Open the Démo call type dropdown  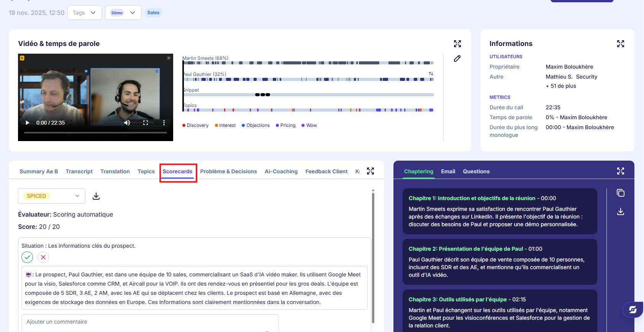(x=123, y=13)
